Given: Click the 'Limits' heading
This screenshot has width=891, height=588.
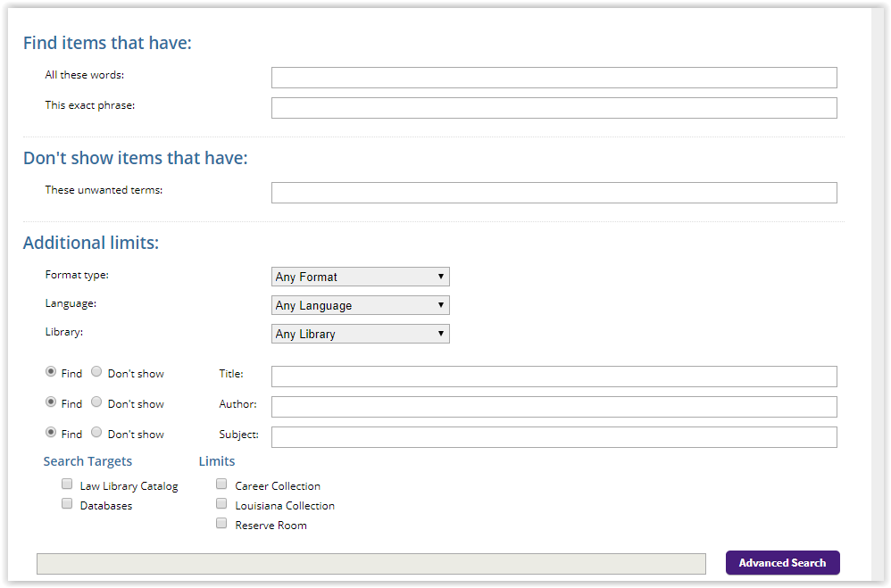Looking at the screenshot, I should point(216,461).
